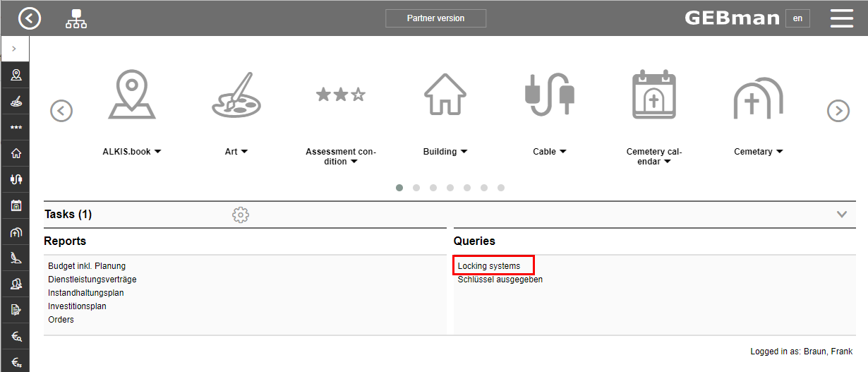The image size is (868, 372).
Task: Select three-stars icon in left sidebar
Action: click(x=16, y=128)
